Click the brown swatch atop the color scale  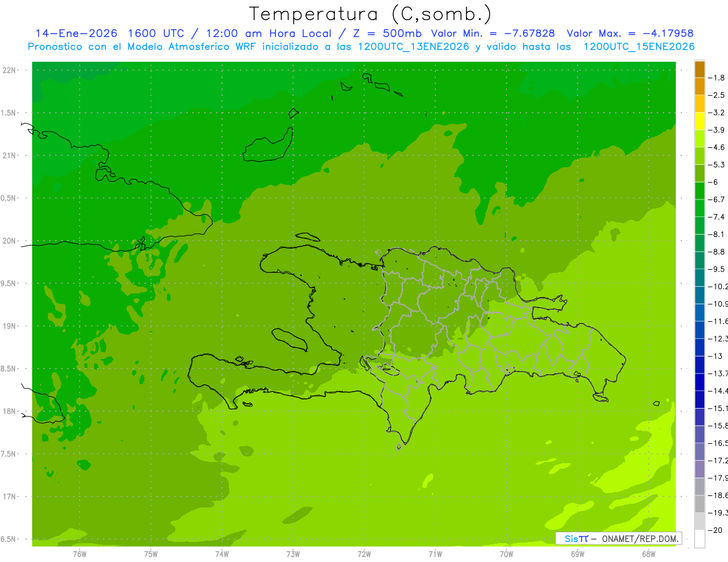pos(699,69)
